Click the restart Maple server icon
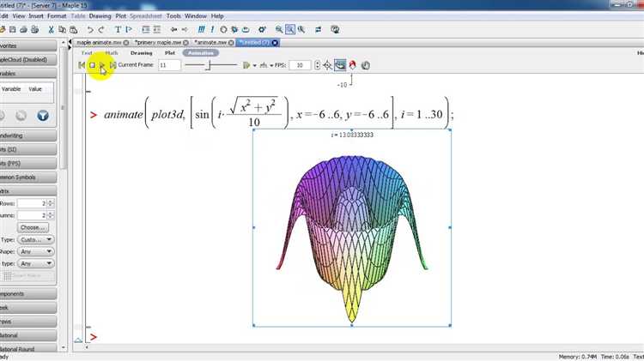 click(x=246, y=29)
